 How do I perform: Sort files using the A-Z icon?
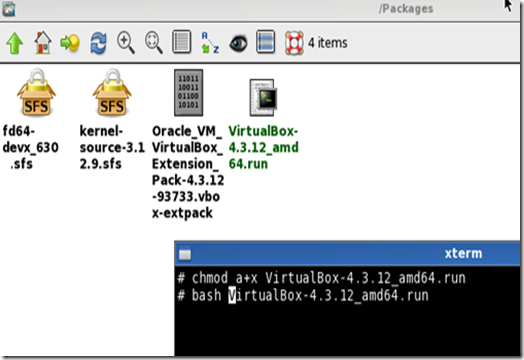(210, 42)
